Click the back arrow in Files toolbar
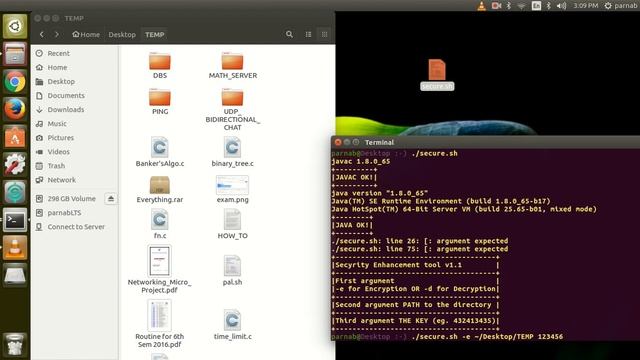 [x=42, y=35]
